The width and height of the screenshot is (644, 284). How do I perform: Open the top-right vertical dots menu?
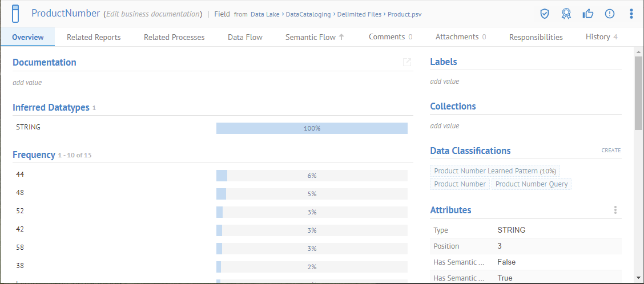click(631, 14)
